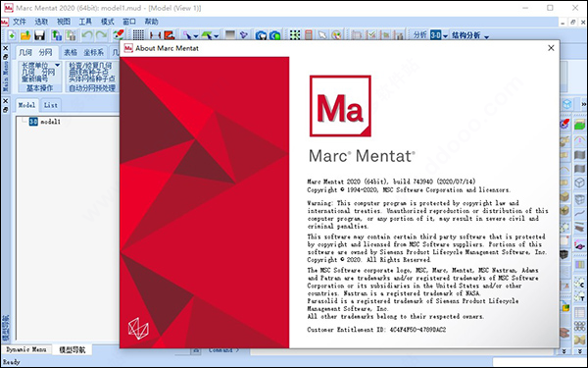Expand the 3-D analysis dimension dropdown
The width and height of the screenshot is (588, 368).
pos(446,36)
